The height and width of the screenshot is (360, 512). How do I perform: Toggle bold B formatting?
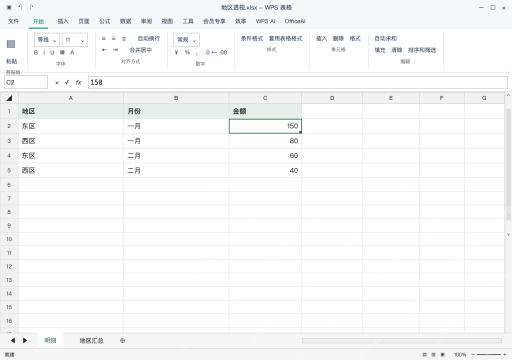(x=36, y=53)
